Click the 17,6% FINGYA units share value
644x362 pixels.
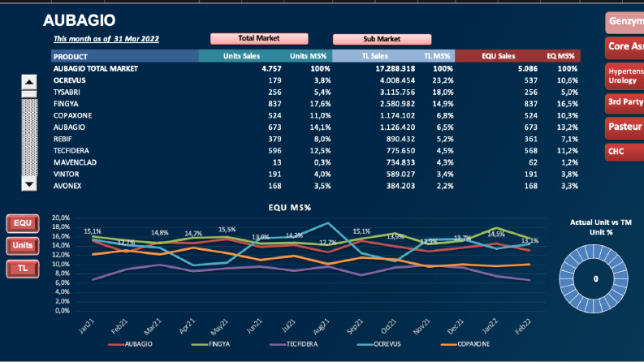(320, 104)
